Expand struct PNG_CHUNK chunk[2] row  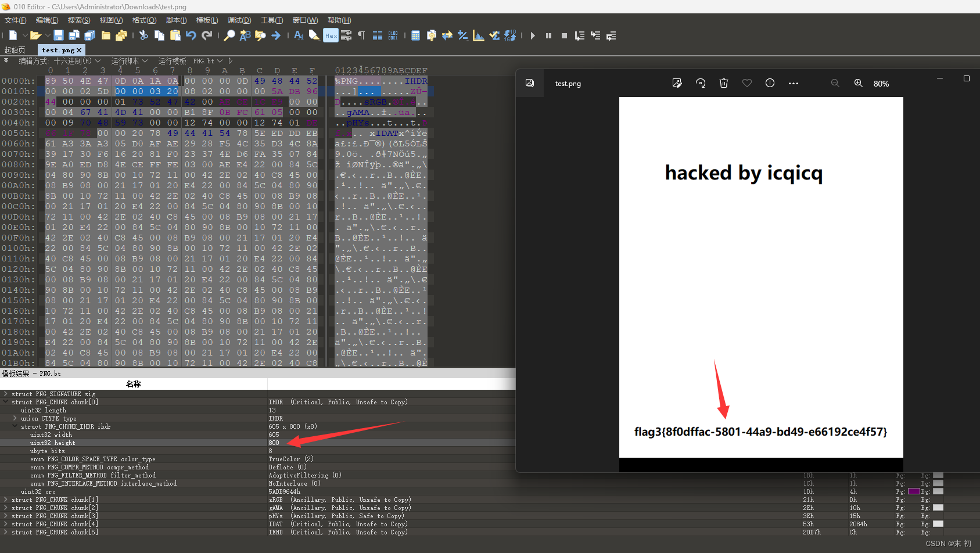click(x=6, y=508)
